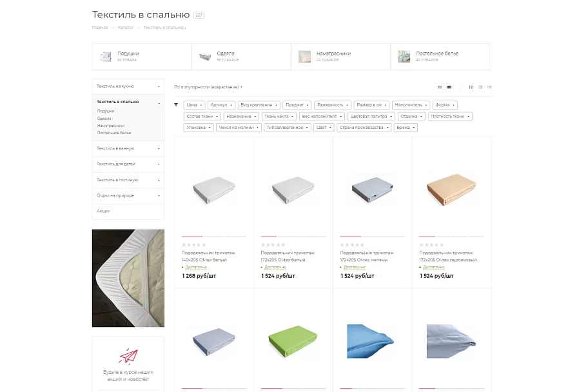
Task: Open the Форма filter dropdown
Action: pos(445,105)
